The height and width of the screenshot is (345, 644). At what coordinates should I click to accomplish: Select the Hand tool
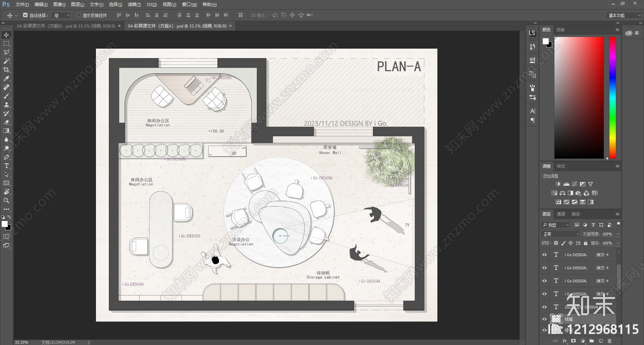point(6,192)
